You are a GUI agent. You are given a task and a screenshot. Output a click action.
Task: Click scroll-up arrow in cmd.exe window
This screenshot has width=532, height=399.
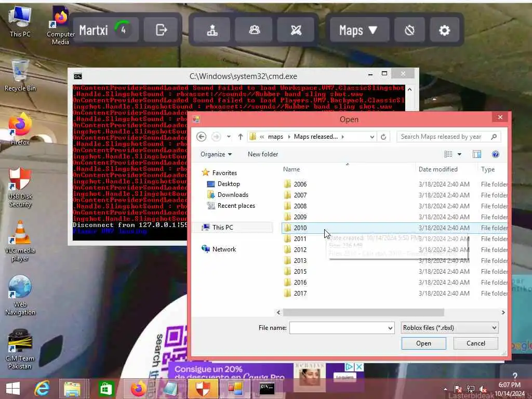pyautogui.click(x=409, y=89)
